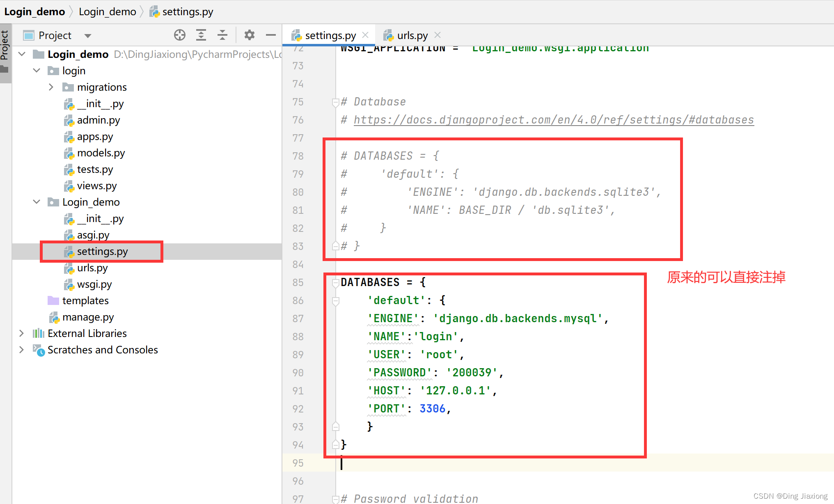
Task: Click the locate/select opened file crosshair icon
Action: (180, 35)
